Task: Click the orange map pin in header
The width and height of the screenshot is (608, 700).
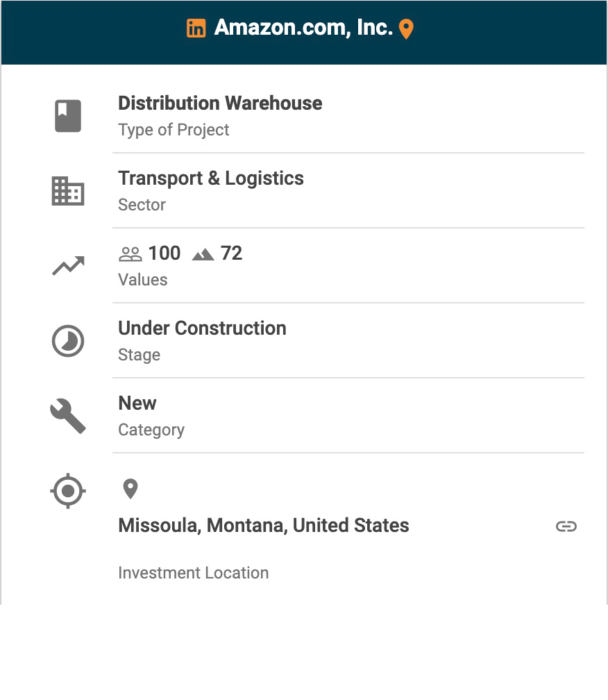Action: click(x=407, y=29)
